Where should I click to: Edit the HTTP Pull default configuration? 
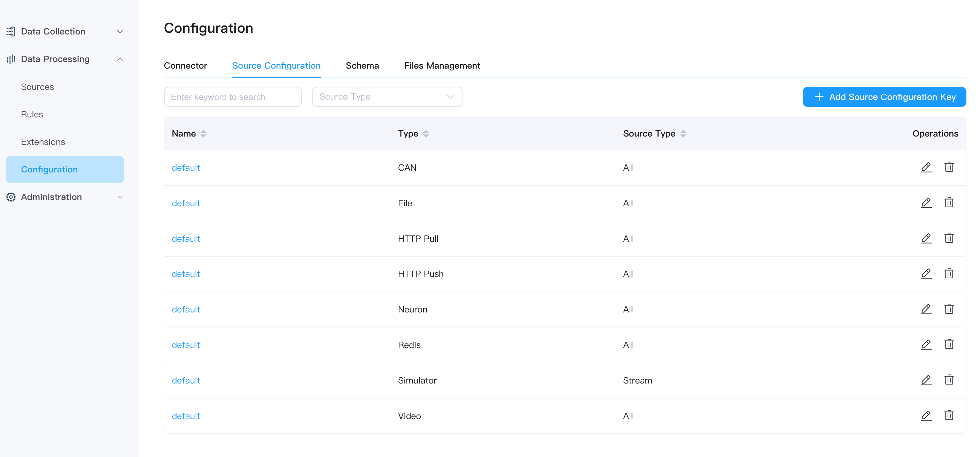point(926,239)
